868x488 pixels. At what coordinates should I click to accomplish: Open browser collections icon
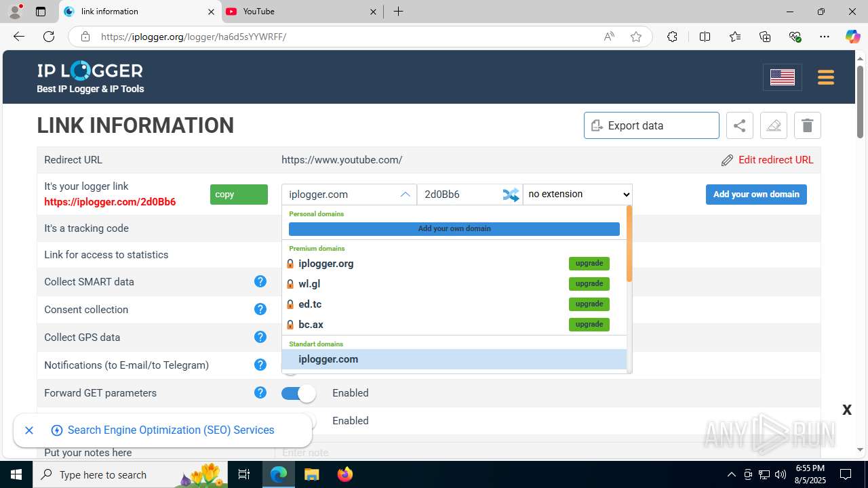click(x=765, y=37)
